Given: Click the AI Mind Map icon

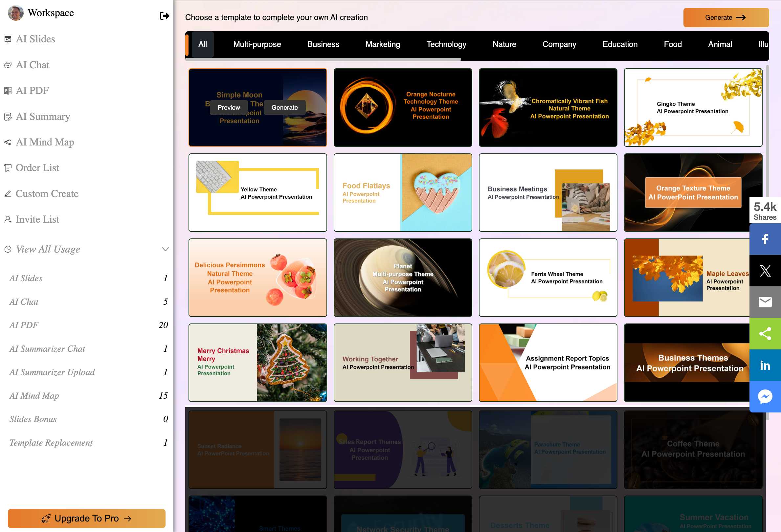Looking at the screenshot, I should coord(8,142).
